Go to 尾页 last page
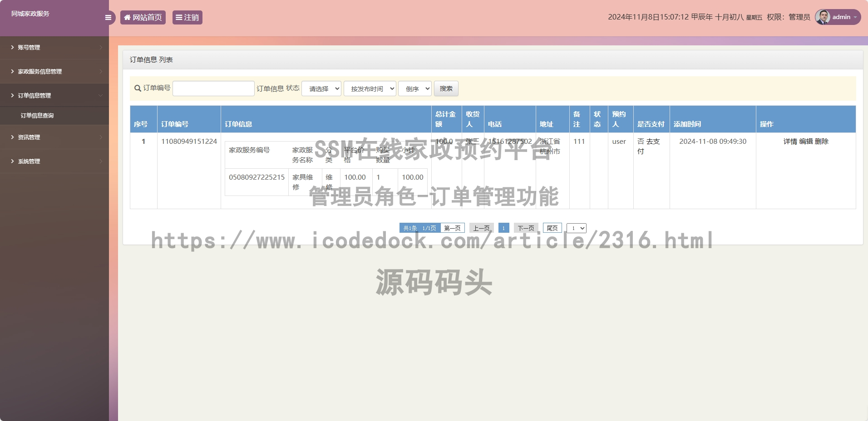 552,228
